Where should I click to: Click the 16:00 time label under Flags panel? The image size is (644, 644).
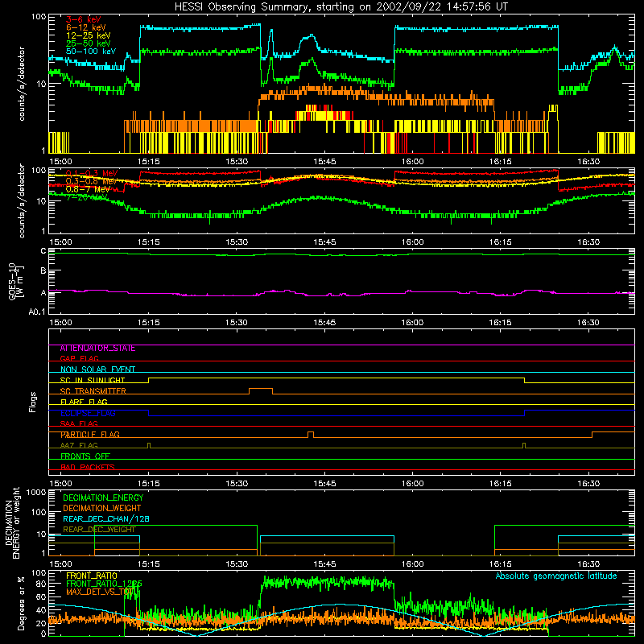412,484
